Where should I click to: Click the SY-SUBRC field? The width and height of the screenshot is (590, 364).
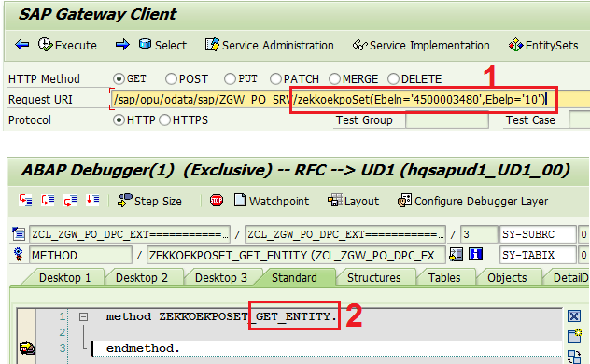[x=538, y=234]
